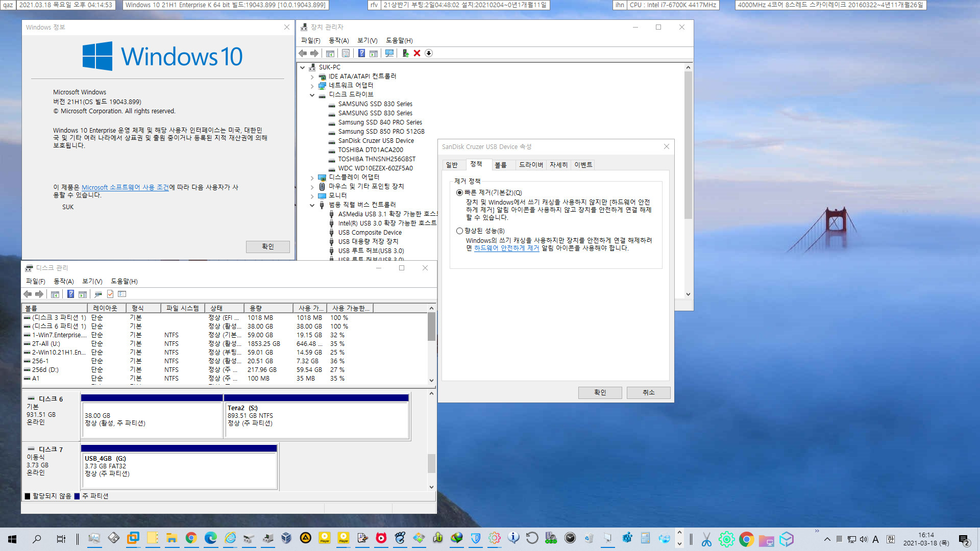Open scissors icon in taskbar
The image size is (980, 551).
(706, 539)
